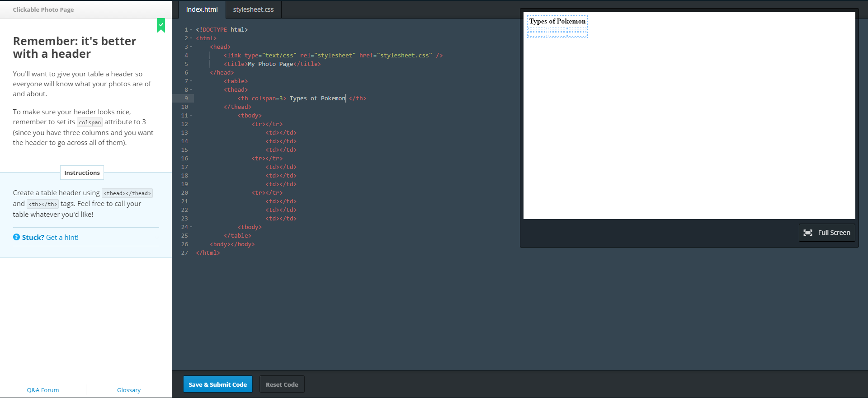
Task: Open the stylesheet.css tab
Action: tap(253, 9)
